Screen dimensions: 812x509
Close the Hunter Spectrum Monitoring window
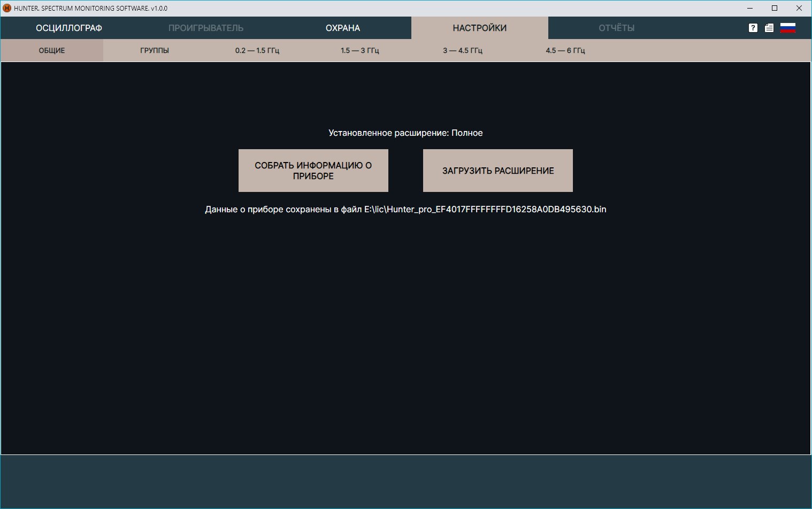799,8
